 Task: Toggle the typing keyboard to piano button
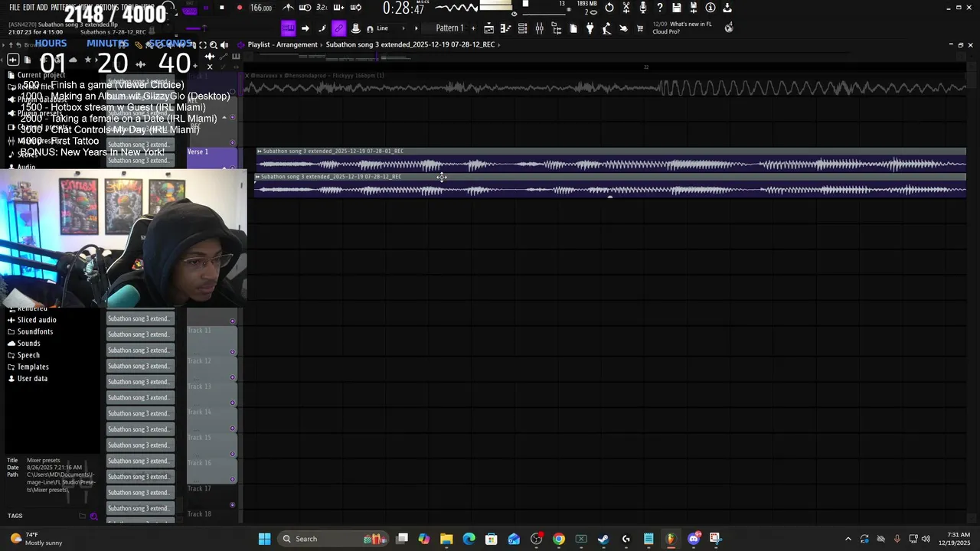pos(288,28)
